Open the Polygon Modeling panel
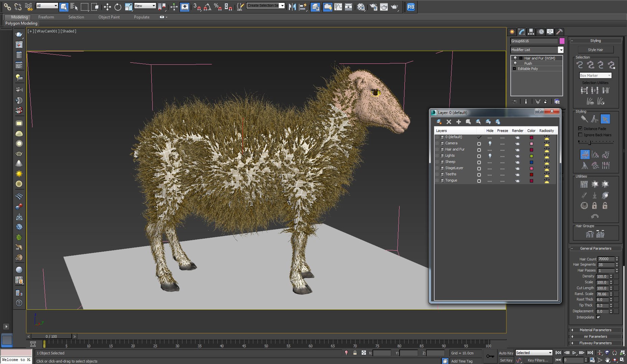Screen dimensions: 627x364 pos(21,23)
